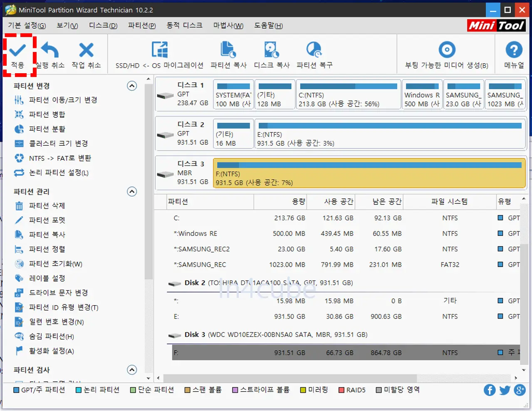This screenshot has width=532, height=411.
Task: Click horizontal scrollbar of partition table
Action: [290, 378]
